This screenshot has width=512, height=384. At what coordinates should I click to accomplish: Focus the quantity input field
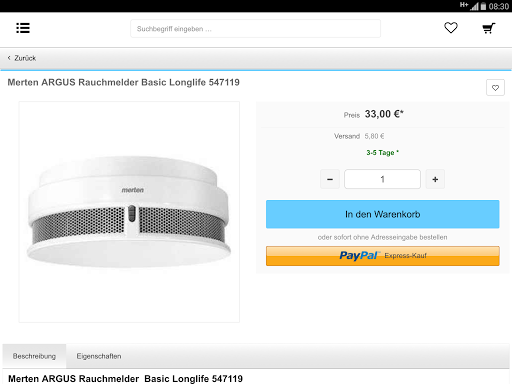pyautogui.click(x=382, y=179)
